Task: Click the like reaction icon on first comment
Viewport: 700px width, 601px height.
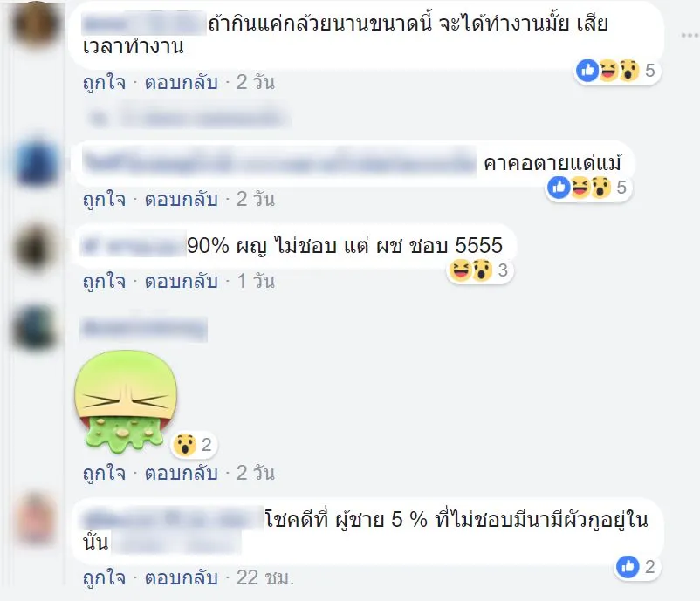Action: click(x=587, y=70)
